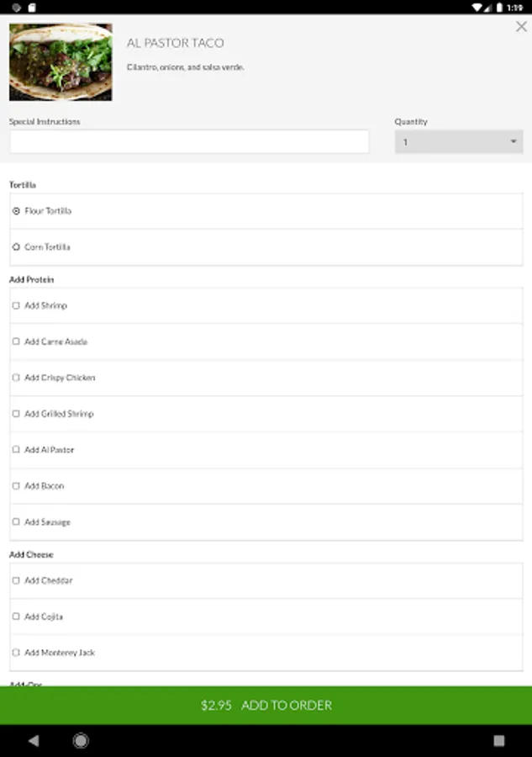The height and width of the screenshot is (757, 532).
Task: Select the Flour Tortilla option
Action: (x=17, y=211)
